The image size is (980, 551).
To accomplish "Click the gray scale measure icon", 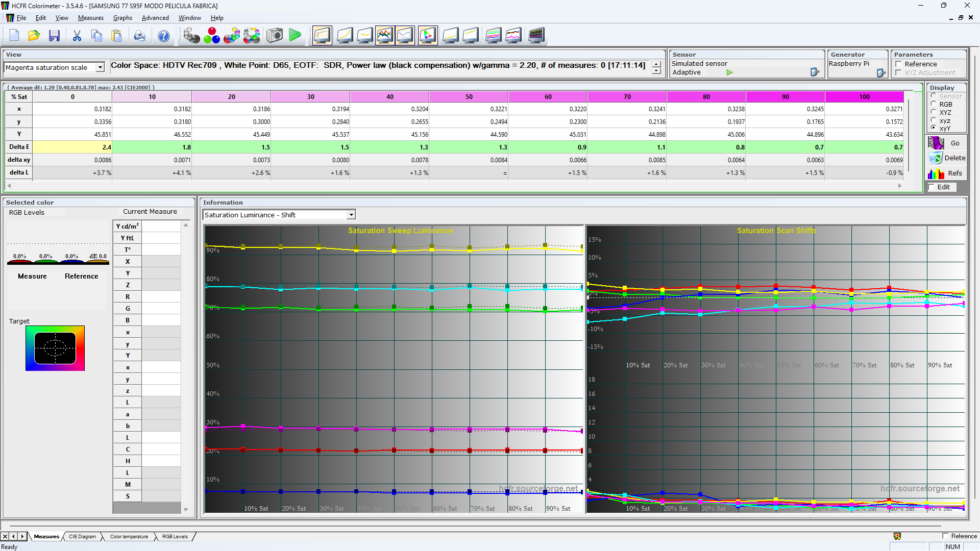I will click(191, 35).
